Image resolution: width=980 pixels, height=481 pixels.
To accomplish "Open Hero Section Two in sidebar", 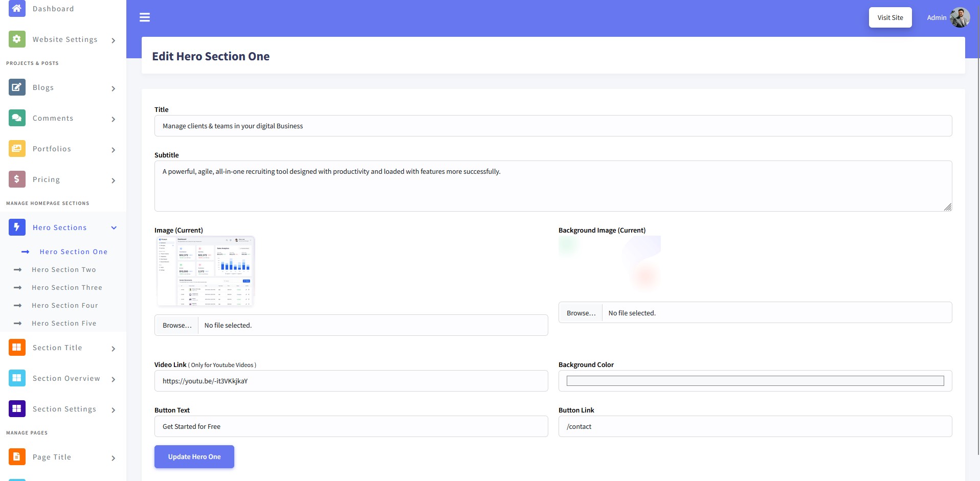I will 63,269.
